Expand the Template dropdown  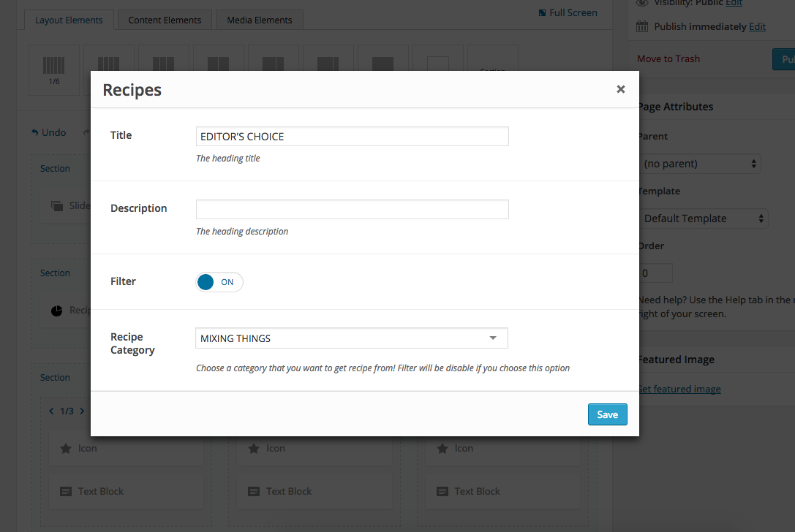pos(703,218)
